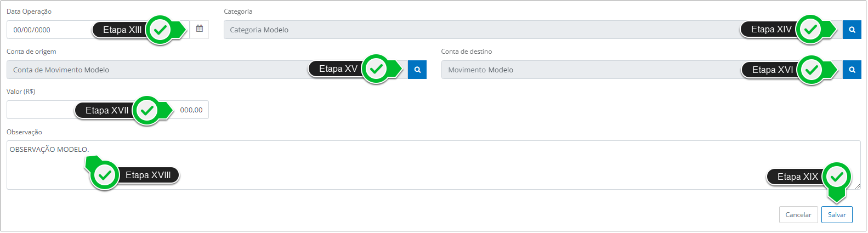Select the green checkmark beside Etapa XV
This screenshot has height=233, width=868.
(376, 69)
